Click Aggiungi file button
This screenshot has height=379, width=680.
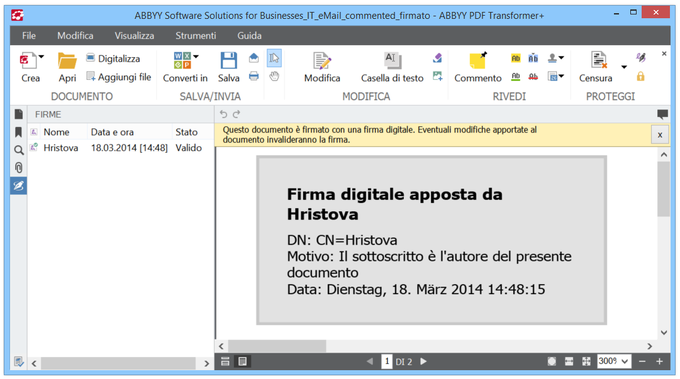[118, 77]
